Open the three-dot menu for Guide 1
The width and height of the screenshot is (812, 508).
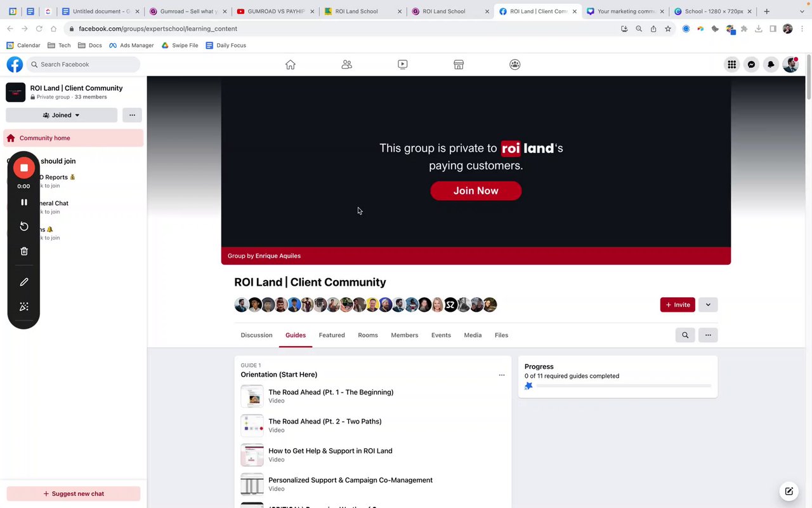pos(502,375)
